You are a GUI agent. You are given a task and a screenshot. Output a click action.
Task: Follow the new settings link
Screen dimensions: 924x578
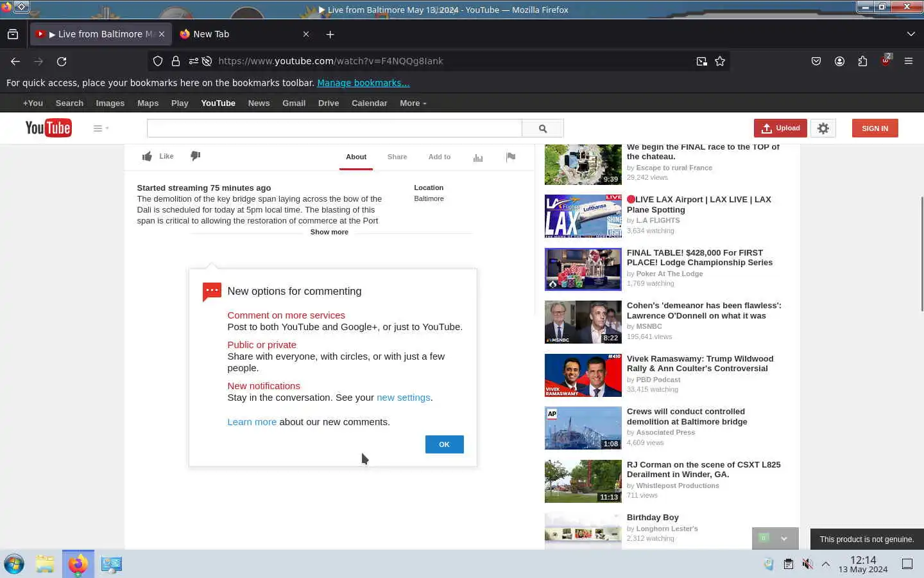click(403, 398)
